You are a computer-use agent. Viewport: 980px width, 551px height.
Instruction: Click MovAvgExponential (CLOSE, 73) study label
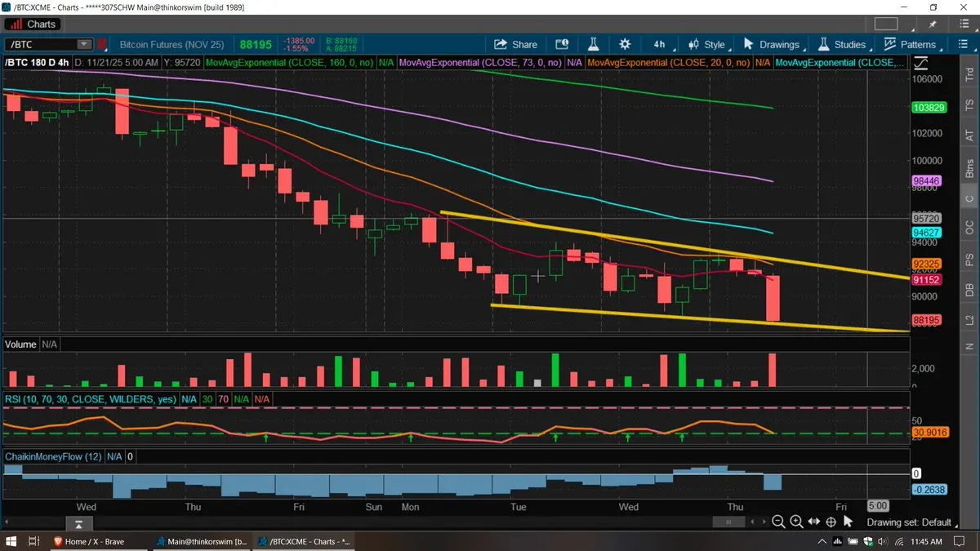479,62
